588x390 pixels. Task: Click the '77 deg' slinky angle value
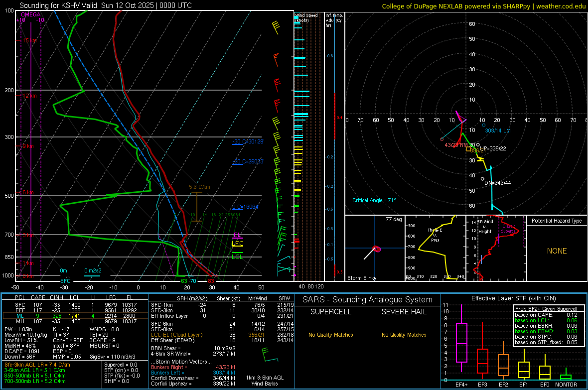394,219
